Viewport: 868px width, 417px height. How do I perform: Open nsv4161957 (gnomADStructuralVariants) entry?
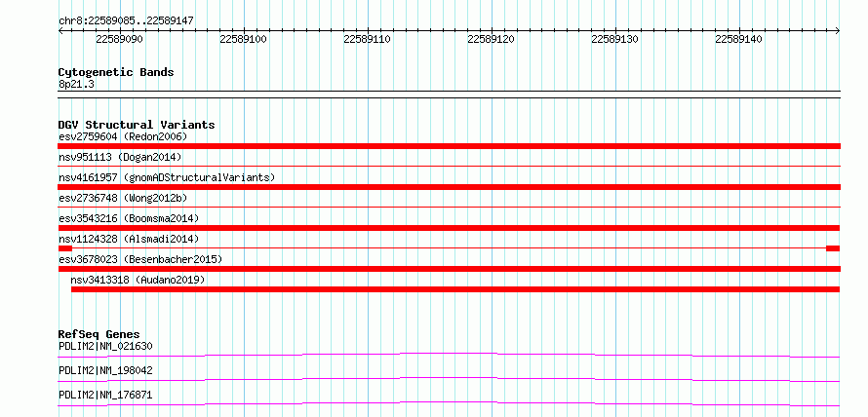[167, 177]
